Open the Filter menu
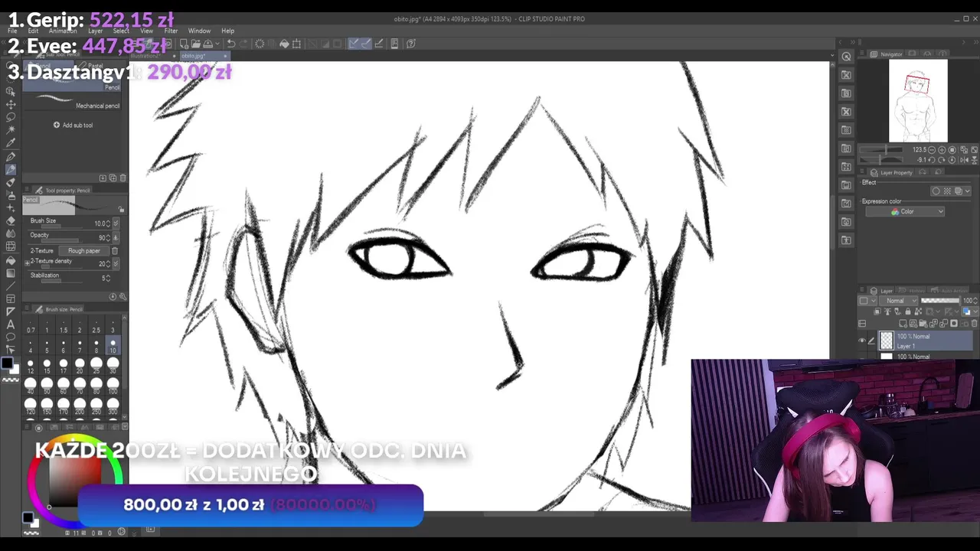 [171, 31]
